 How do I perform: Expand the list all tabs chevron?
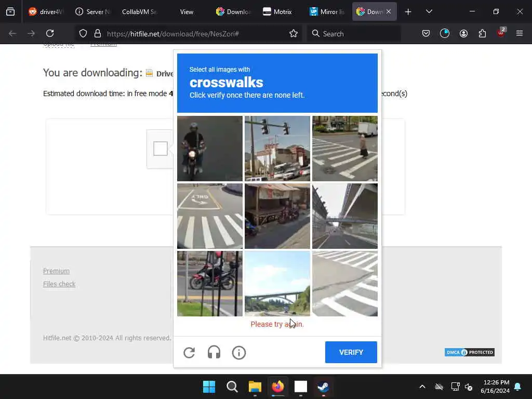click(429, 11)
